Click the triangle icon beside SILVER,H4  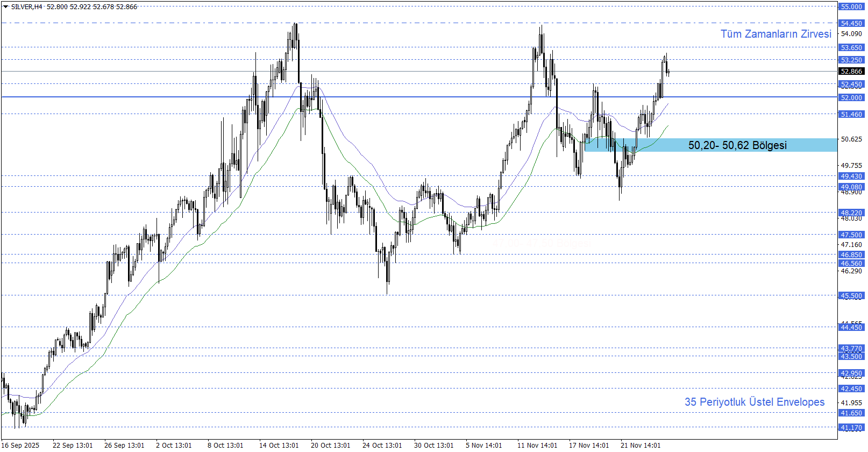coord(6,7)
